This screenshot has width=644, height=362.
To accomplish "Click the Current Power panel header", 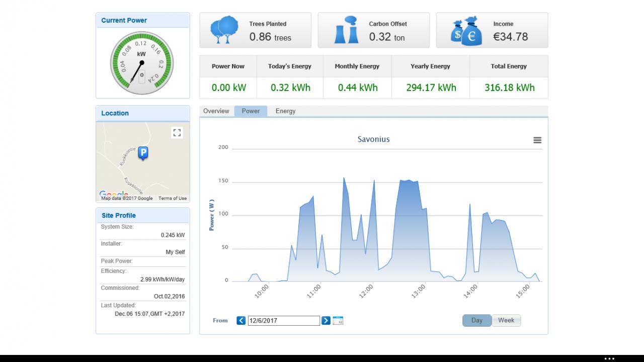I will [x=143, y=20].
